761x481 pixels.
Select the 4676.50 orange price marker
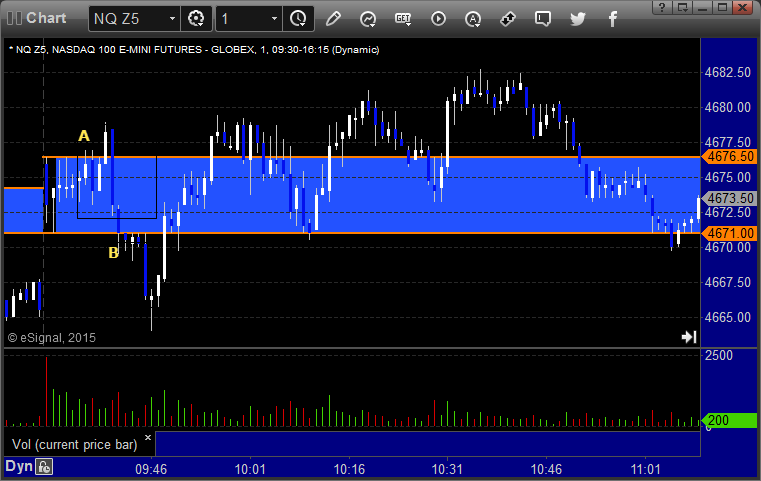730,157
